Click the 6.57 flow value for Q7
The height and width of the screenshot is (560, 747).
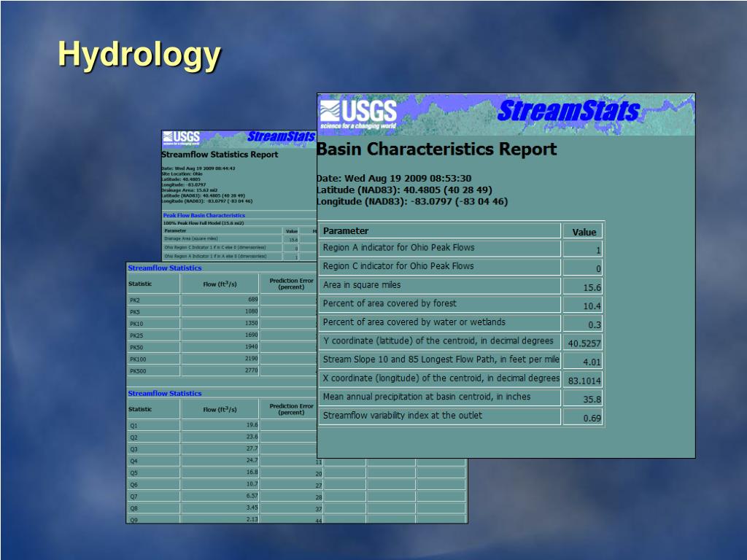pyautogui.click(x=220, y=496)
